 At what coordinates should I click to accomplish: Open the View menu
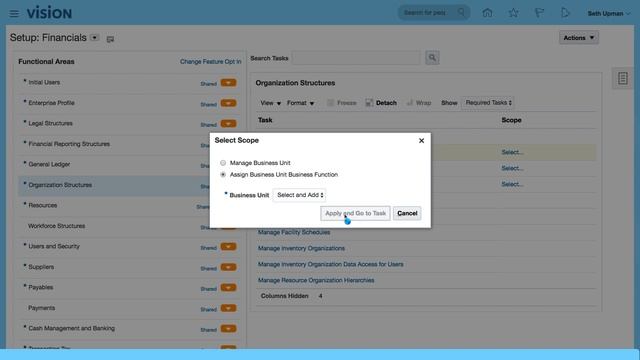pyautogui.click(x=271, y=103)
